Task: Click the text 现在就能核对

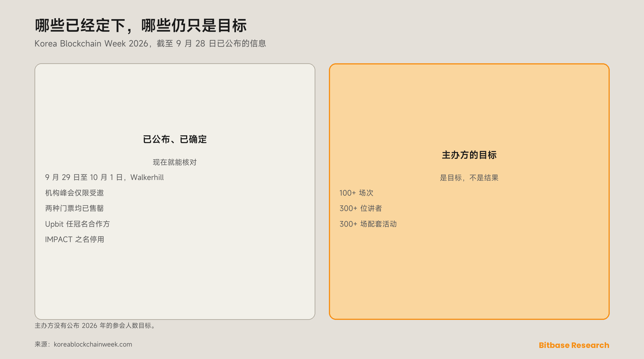Action: (x=175, y=162)
